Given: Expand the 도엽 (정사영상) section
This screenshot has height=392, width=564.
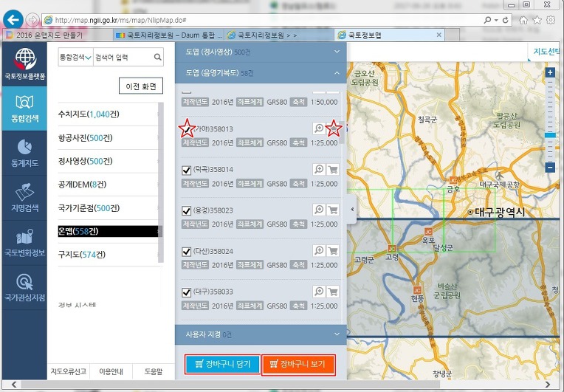Looking at the screenshot, I should coord(337,52).
